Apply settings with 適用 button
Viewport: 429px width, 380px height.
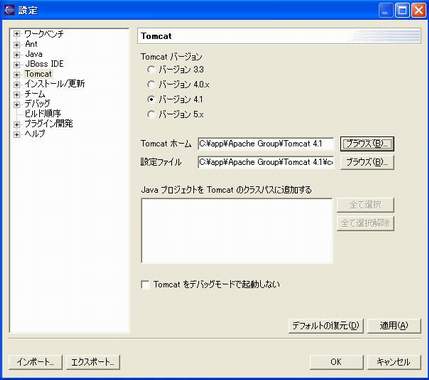tap(394, 325)
